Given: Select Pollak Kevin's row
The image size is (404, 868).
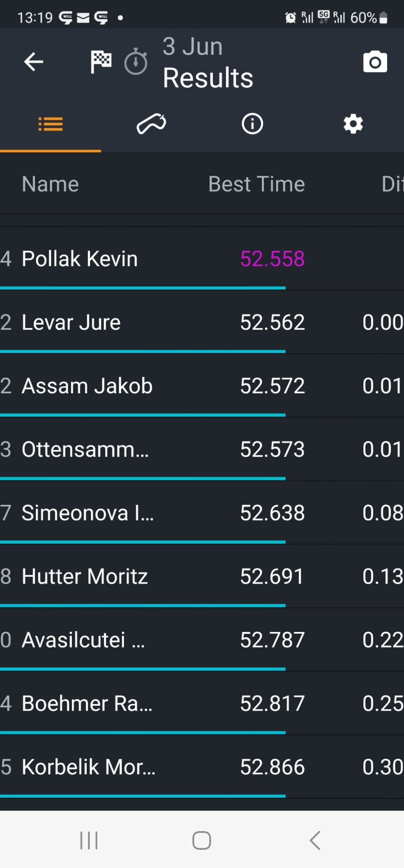Looking at the screenshot, I should pos(202,259).
